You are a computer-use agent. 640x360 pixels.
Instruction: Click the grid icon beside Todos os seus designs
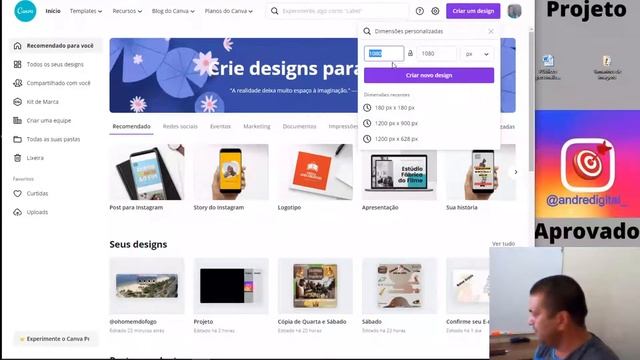pos(18,64)
